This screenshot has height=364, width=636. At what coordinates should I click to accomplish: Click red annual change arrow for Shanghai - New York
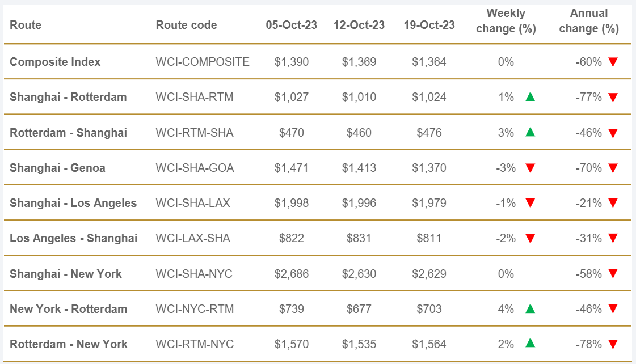click(x=612, y=274)
